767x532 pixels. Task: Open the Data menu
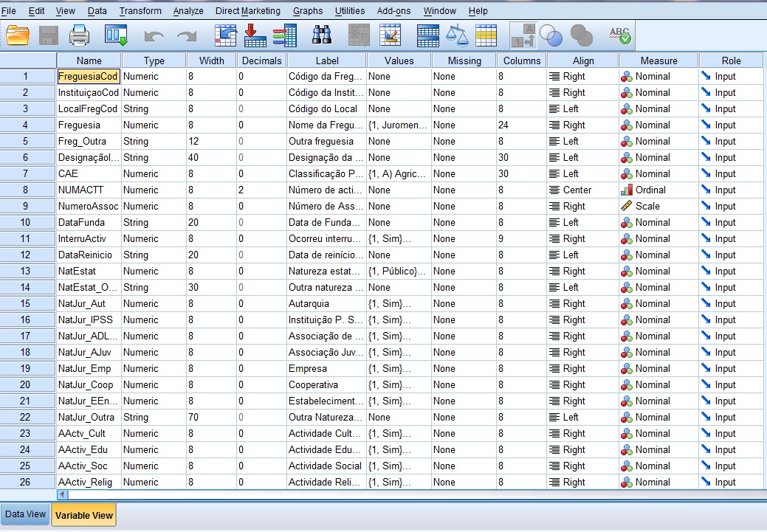coord(97,11)
